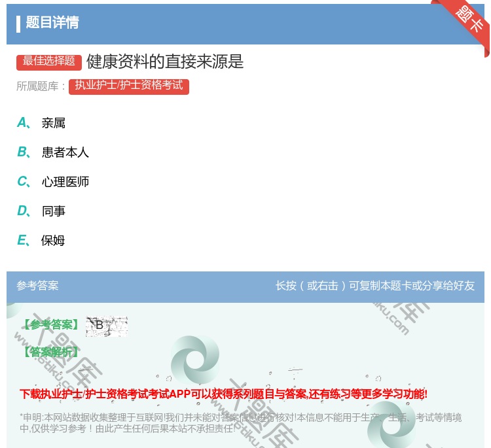Click the 最佳选择题 question type tag

click(49, 61)
